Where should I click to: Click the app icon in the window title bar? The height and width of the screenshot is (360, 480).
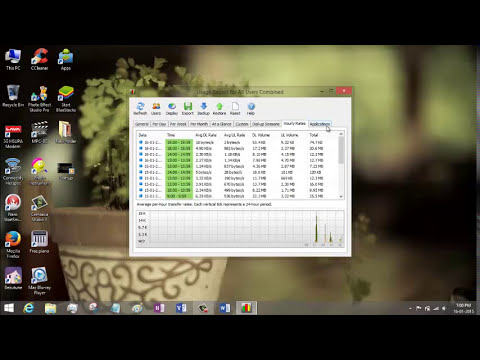pyautogui.click(x=133, y=92)
